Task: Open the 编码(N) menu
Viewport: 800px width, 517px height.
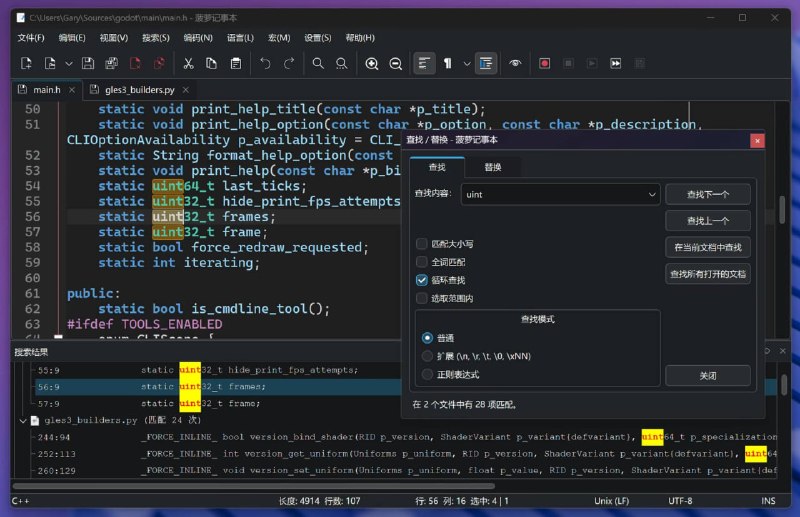Action: (x=198, y=38)
